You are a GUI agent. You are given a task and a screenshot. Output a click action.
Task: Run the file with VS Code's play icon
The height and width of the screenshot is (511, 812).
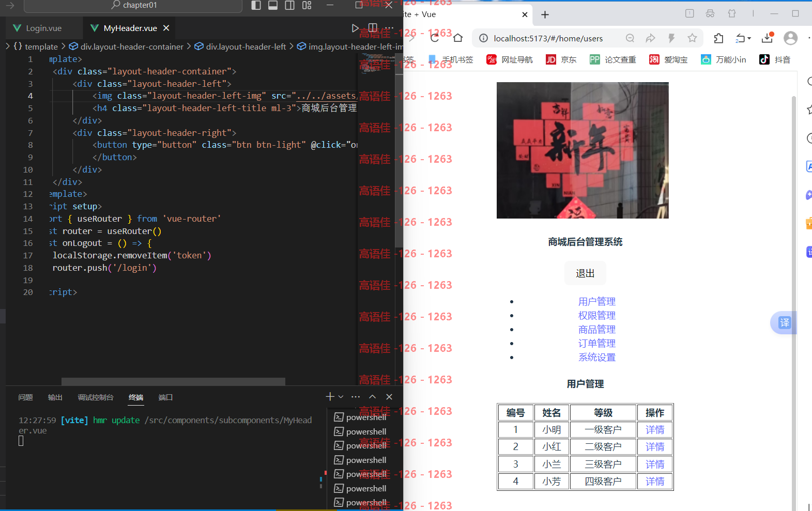pyautogui.click(x=355, y=28)
